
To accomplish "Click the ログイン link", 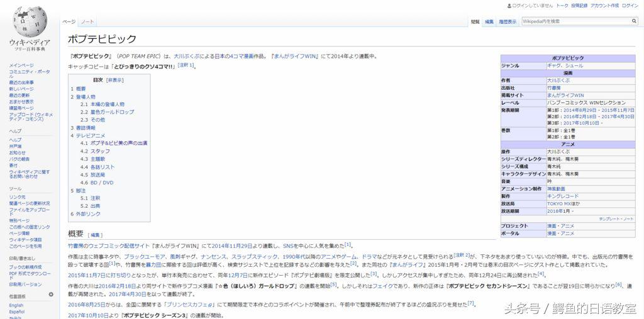I will tap(630, 6).
